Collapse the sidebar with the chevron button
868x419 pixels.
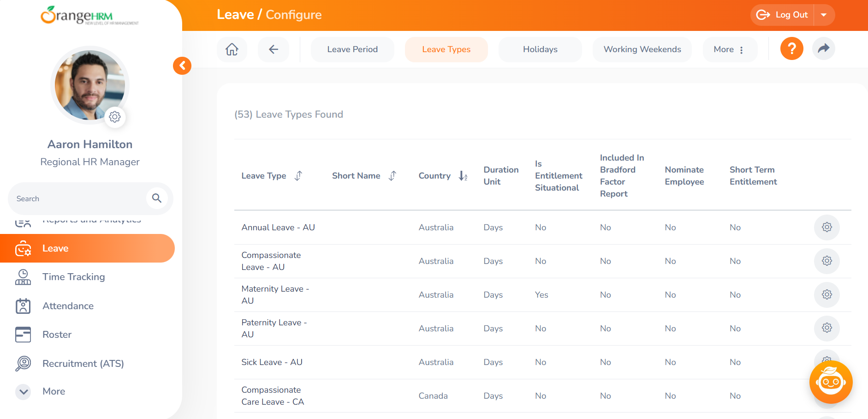click(x=182, y=66)
